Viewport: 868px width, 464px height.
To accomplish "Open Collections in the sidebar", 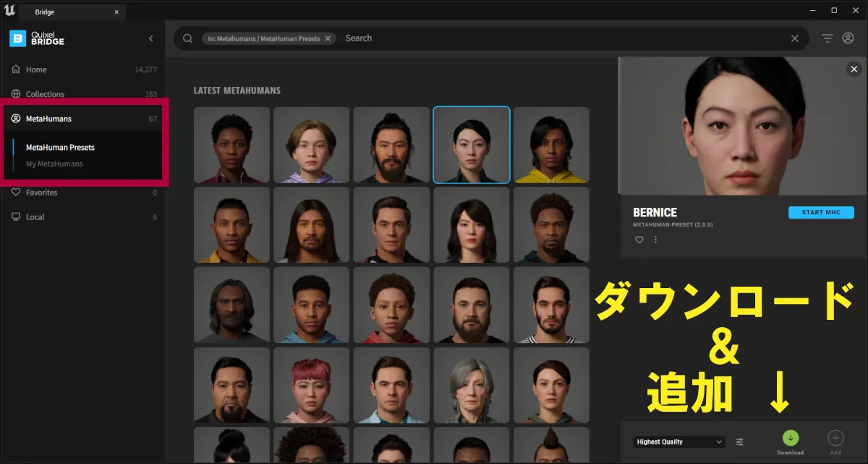I will point(45,94).
